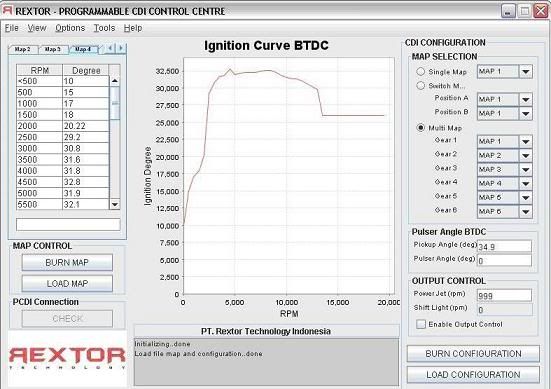
Task: Click the LOAD CONFIGURATION button
Action: [473, 375]
